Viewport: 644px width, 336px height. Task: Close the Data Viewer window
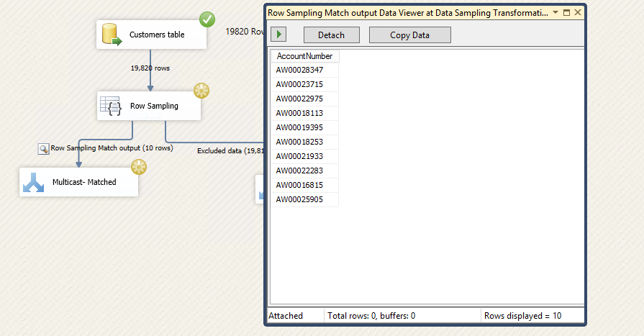[578, 12]
